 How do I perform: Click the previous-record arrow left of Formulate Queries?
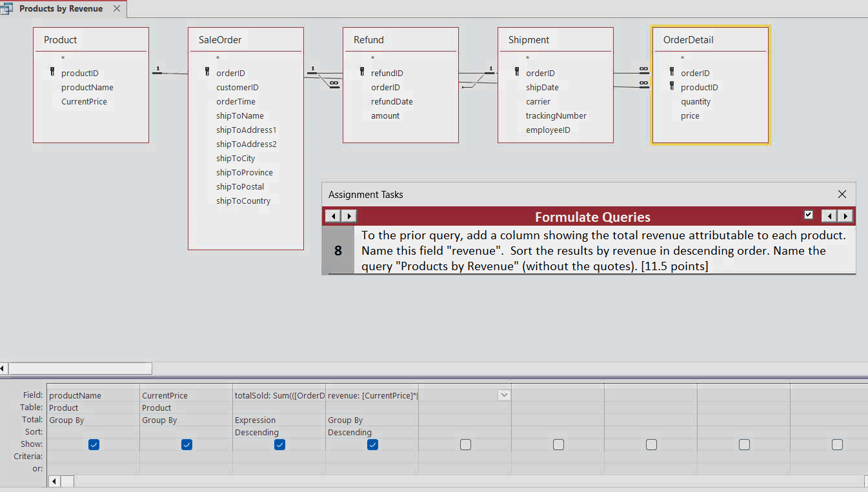click(x=332, y=217)
